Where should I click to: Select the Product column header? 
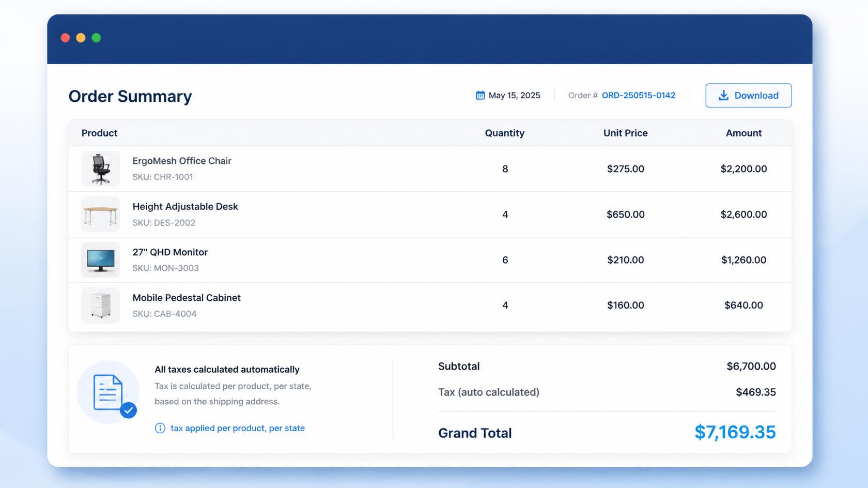coord(99,133)
